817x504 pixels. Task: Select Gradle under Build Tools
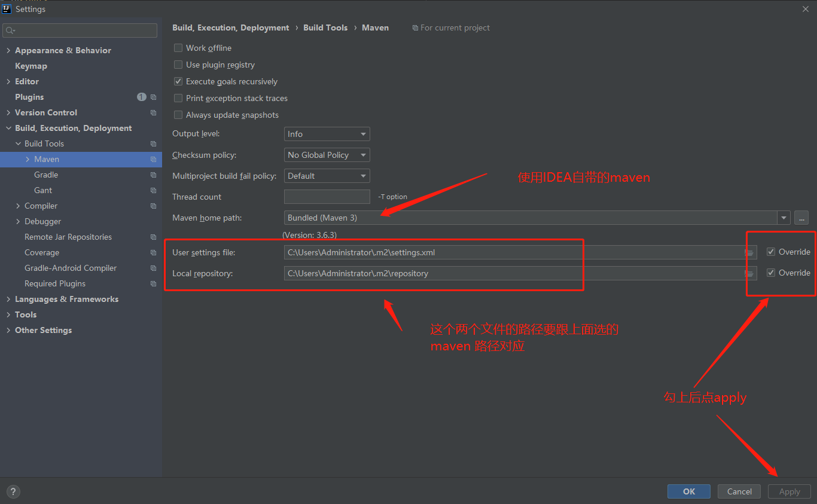click(x=46, y=175)
